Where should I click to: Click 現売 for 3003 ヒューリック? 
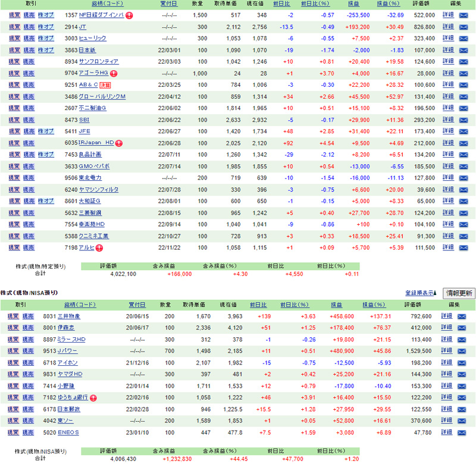(29, 39)
